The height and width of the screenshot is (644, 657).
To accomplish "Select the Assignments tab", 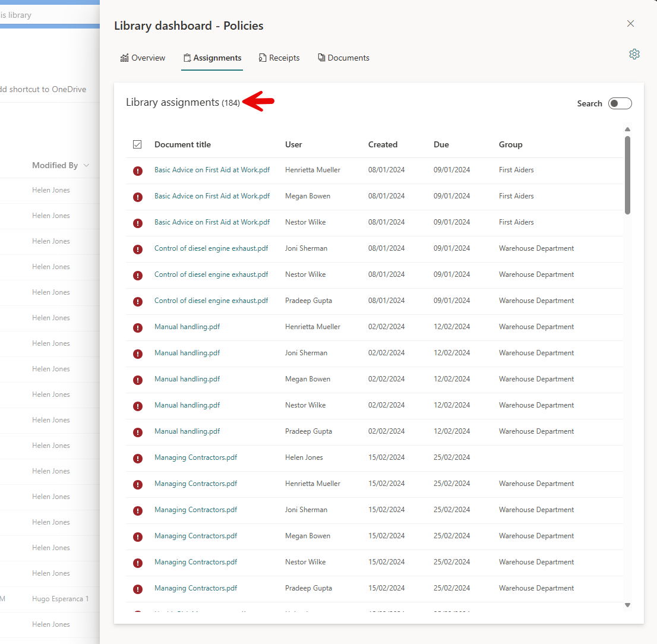I will (212, 58).
